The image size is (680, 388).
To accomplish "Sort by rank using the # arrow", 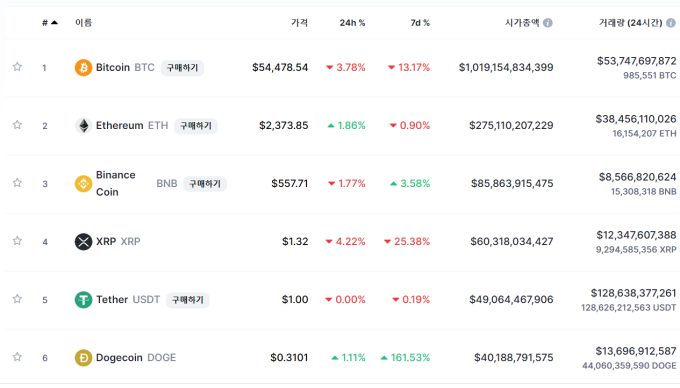I will tap(49, 23).
